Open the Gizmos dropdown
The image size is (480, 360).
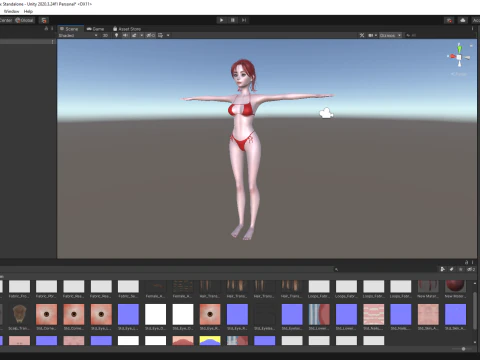[390, 35]
